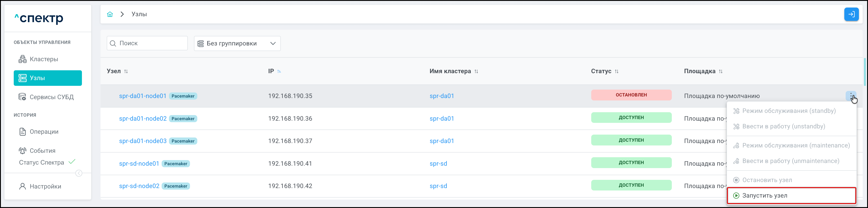Open the spr-sd cluster link for spr-sd-node01
Viewport: 868px width, 208px height.
pos(438,163)
